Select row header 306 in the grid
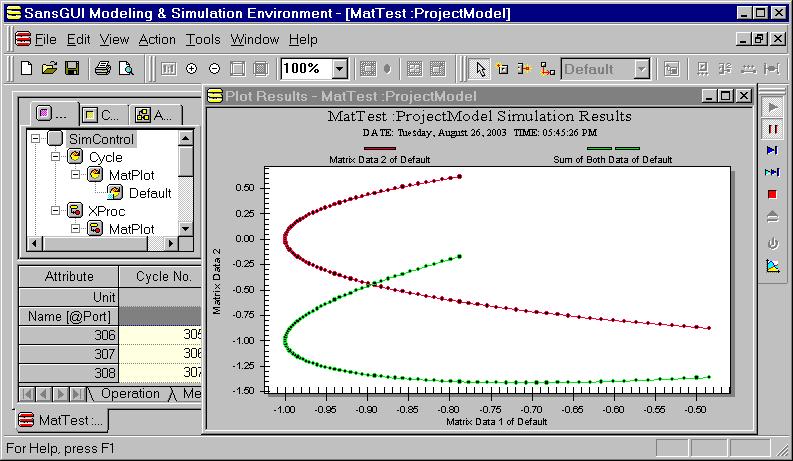793x461 pixels. tap(69, 335)
